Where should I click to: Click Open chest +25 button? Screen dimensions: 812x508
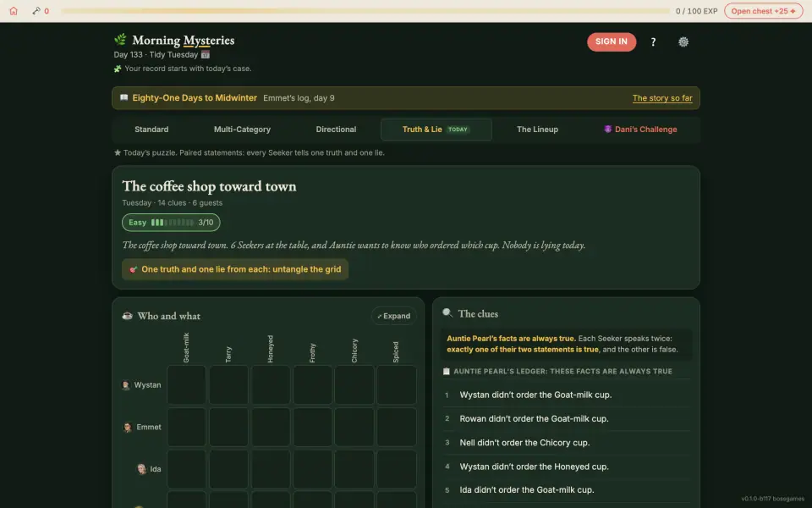pyautogui.click(x=763, y=11)
